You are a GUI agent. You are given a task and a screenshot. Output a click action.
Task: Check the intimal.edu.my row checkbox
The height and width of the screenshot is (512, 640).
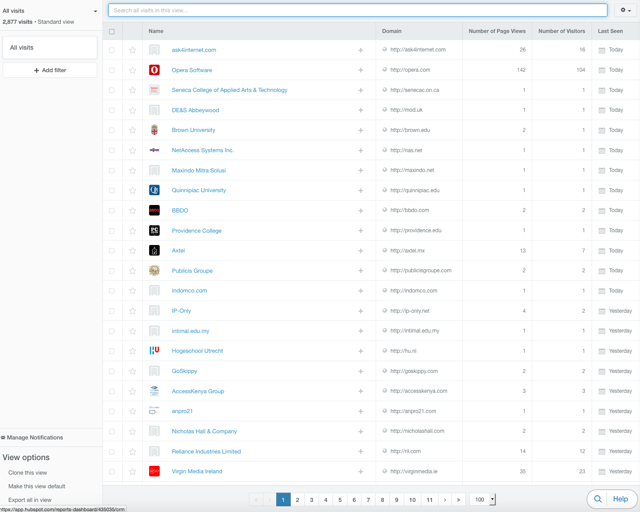[x=112, y=331]
